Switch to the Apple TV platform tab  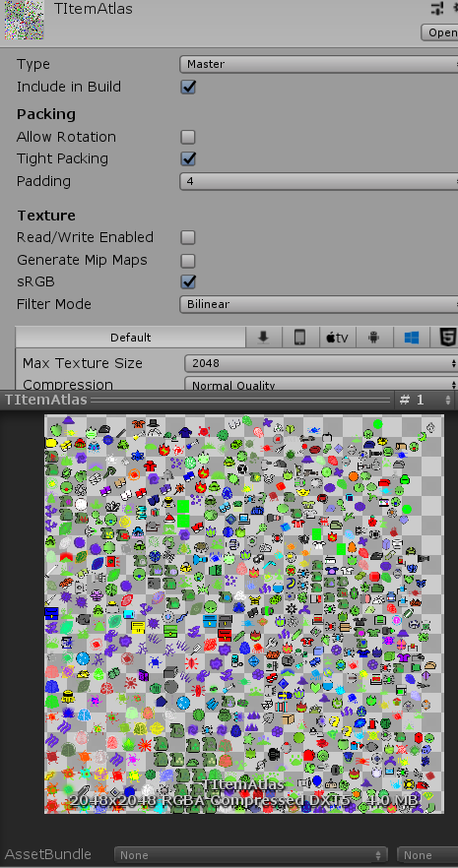(338, 338)
